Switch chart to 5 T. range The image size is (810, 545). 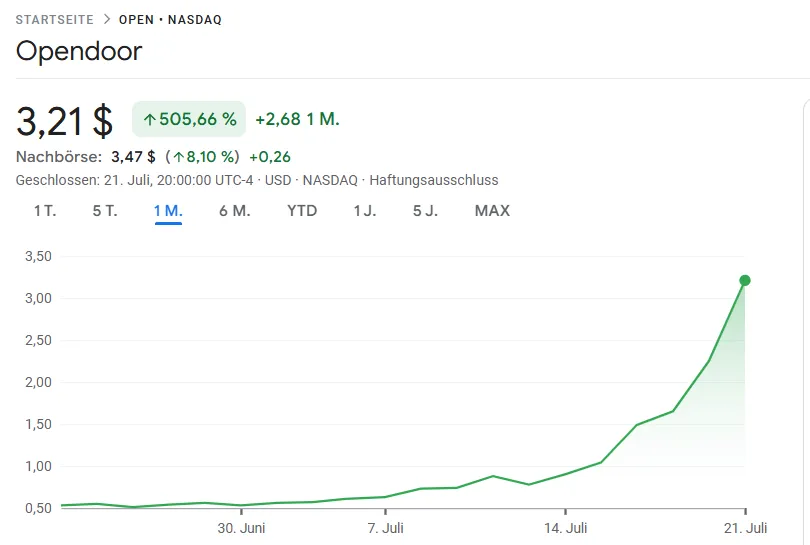[105, 211]
